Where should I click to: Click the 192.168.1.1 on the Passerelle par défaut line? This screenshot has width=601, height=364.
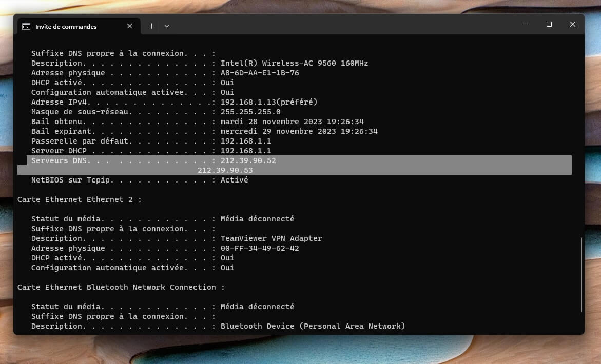point(246,141)
